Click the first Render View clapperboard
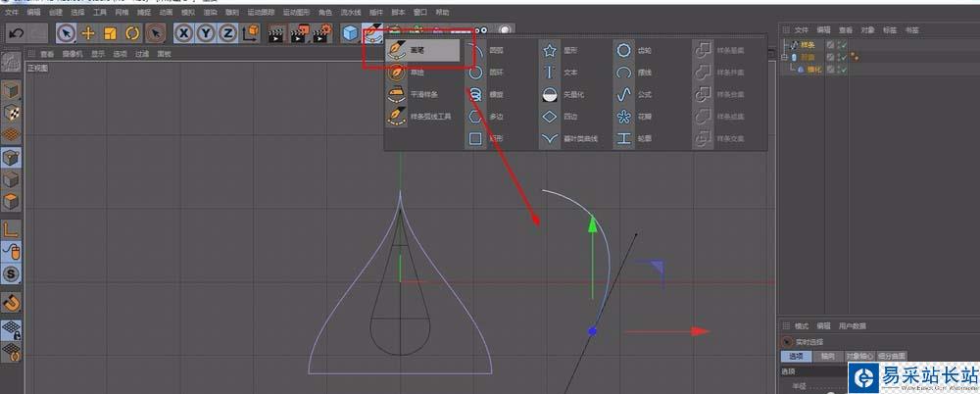980x394 pixels. [x=276, y=33]
